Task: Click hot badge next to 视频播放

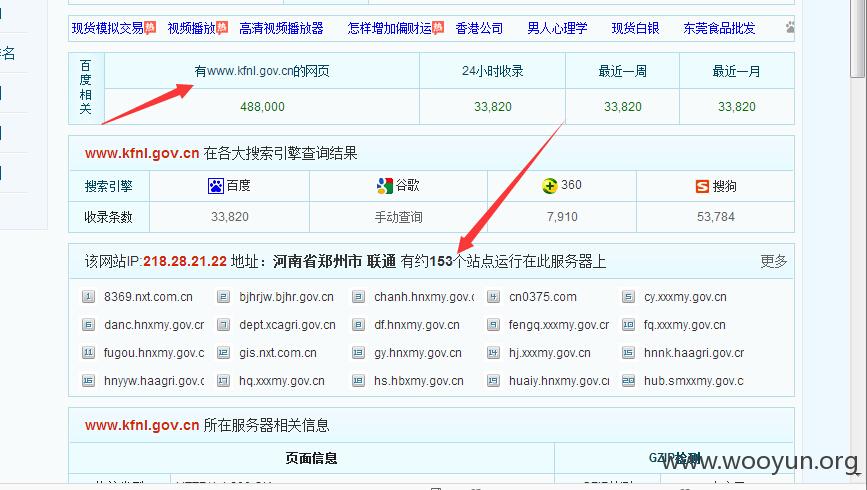Action: [x=222, y=28]
